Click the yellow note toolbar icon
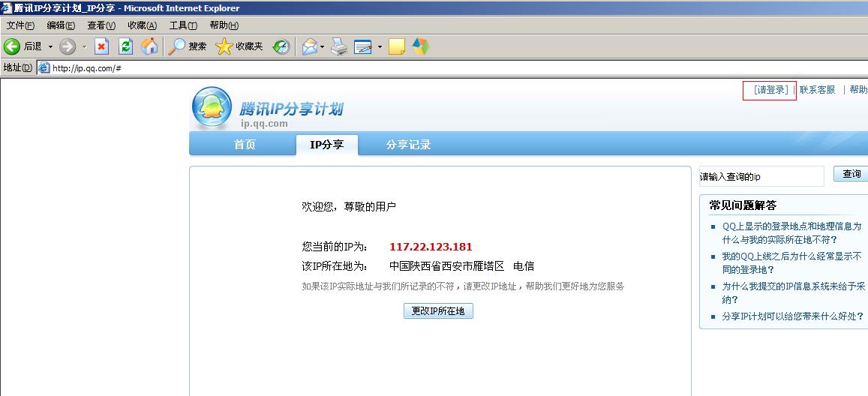 point(396,47)
